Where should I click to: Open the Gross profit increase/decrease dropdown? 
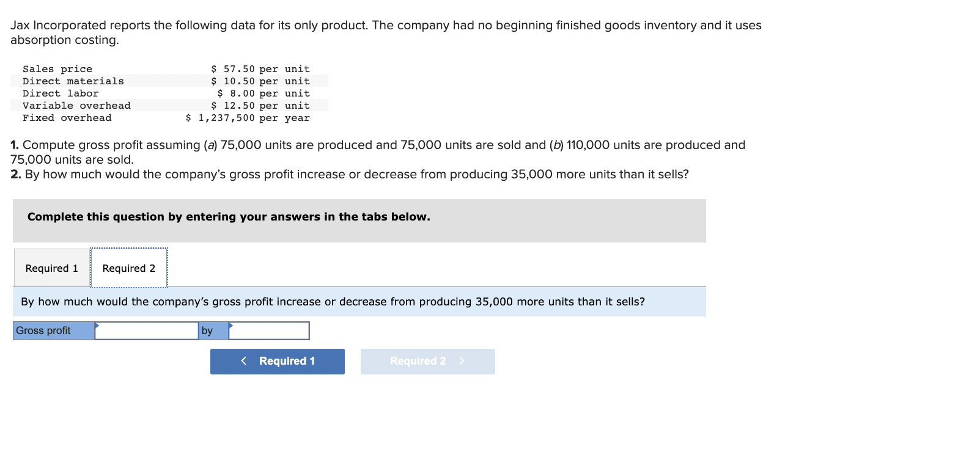click(147, 331)
